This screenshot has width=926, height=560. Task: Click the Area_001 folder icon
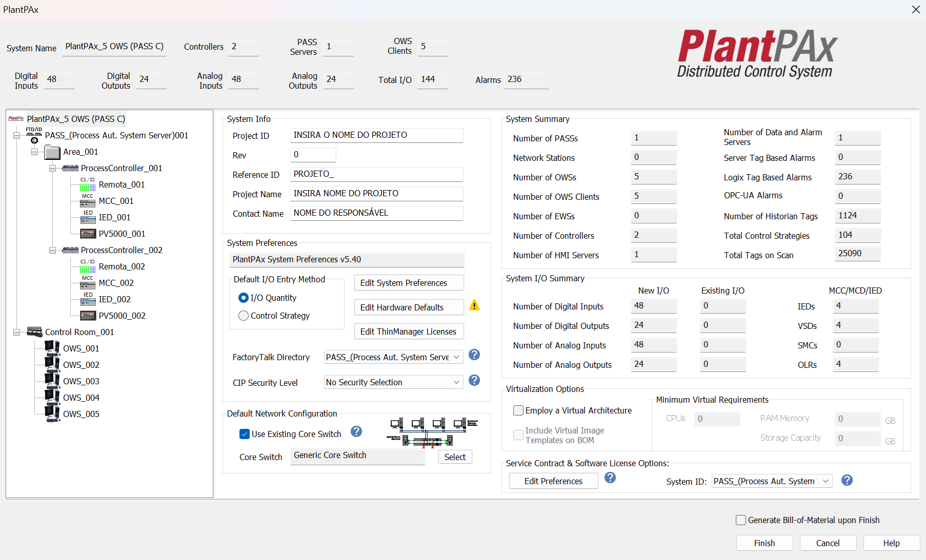[x=52, y=152]
